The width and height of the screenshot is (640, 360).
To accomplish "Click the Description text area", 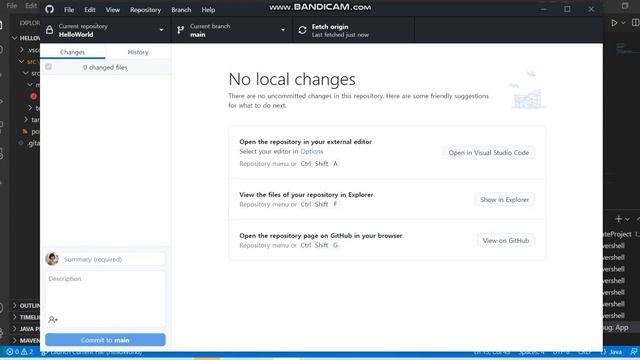I will click(x=105, y=299).
